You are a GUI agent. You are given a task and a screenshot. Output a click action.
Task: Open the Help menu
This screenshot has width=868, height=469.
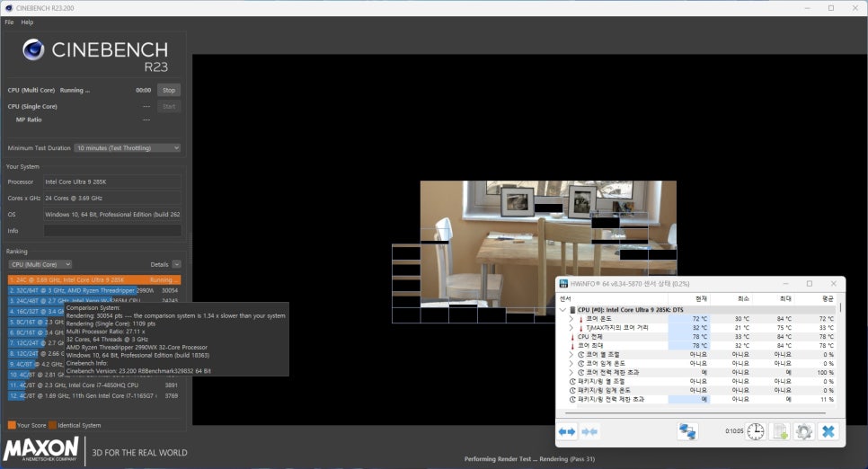pyautogui.click(x=27, y=22)
